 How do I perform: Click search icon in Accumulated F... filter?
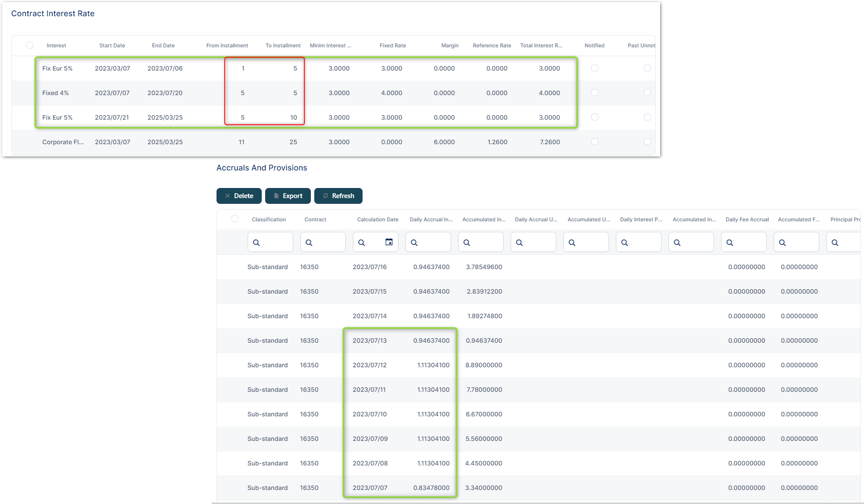tap(782, 242)
